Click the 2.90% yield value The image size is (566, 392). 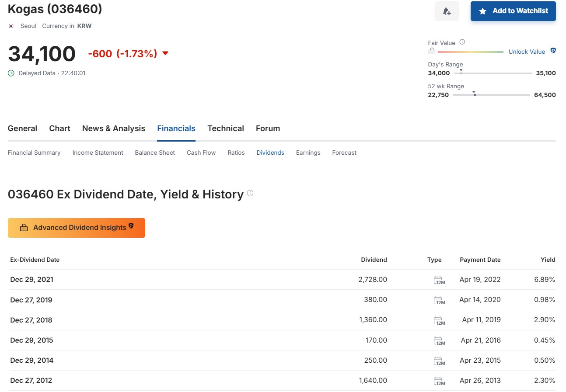545,320
